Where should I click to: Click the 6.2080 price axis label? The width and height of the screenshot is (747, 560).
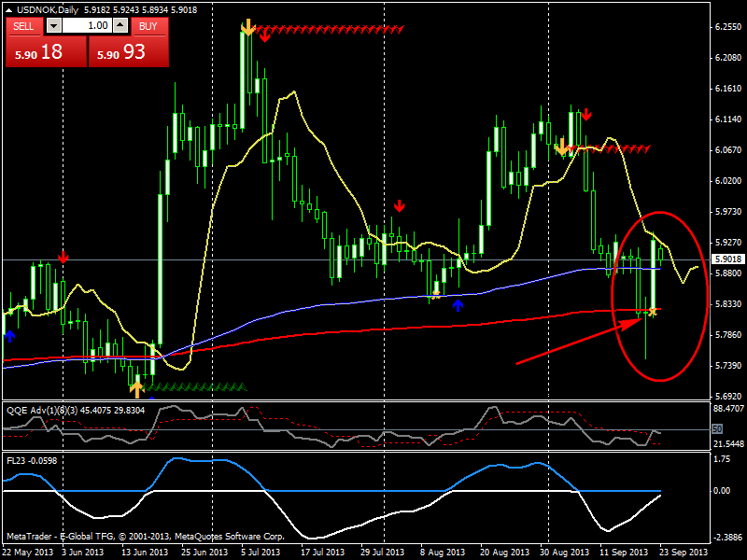[728, 58]
